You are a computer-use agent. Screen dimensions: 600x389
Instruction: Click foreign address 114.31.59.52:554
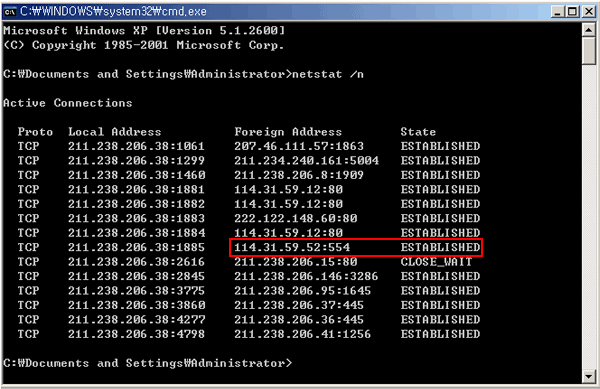coord(292,247)
